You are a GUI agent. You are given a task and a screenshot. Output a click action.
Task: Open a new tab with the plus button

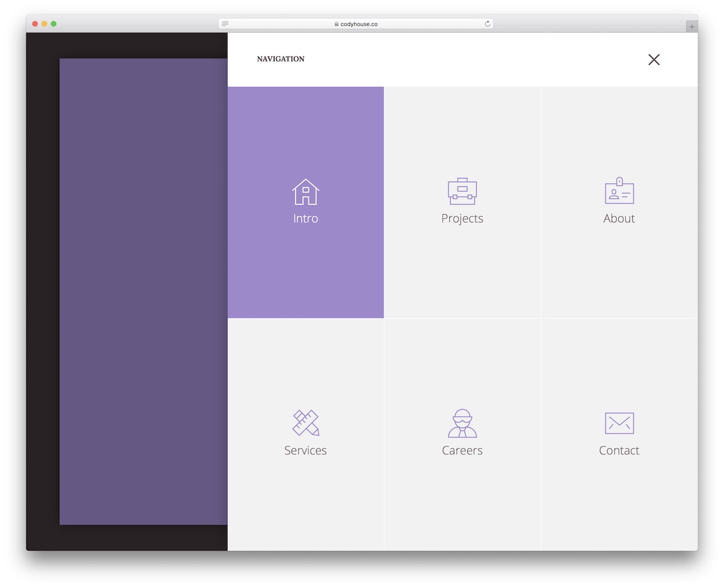tap(691, 26)
